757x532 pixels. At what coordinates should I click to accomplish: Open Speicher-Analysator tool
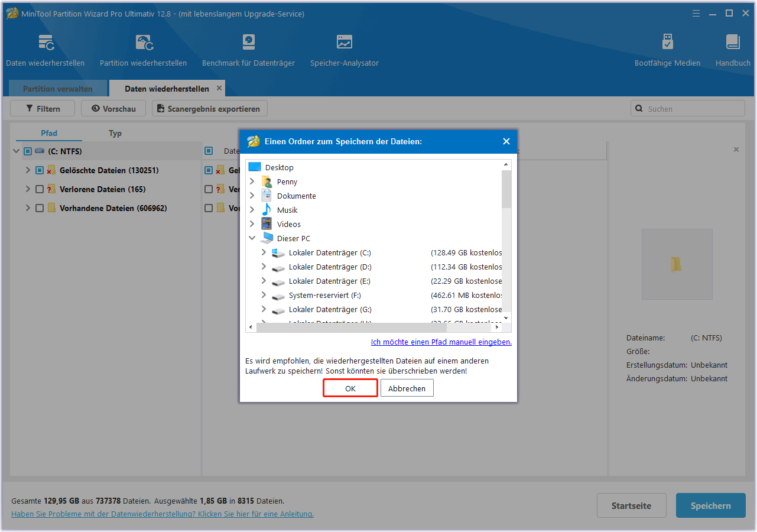pyautogui.click(x=345, y=50)
